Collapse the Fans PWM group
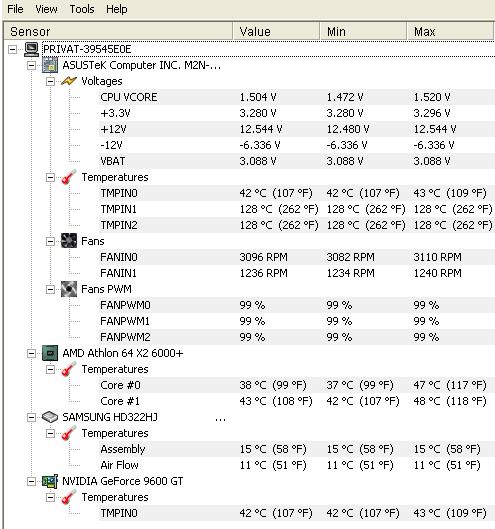Viewport: 495px width, 529px height. click(50, 289)
